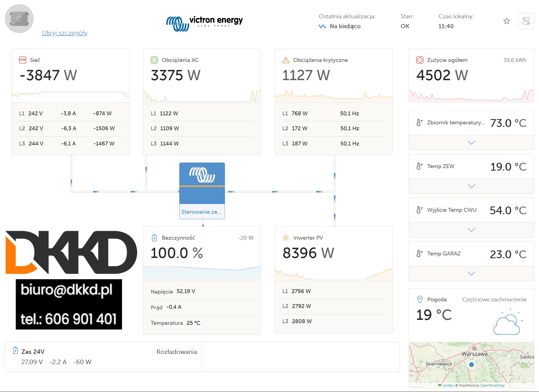Click the Inwerter PV sun icon
The width and height of the screenshot is (539, 392).
click(286, 238)
